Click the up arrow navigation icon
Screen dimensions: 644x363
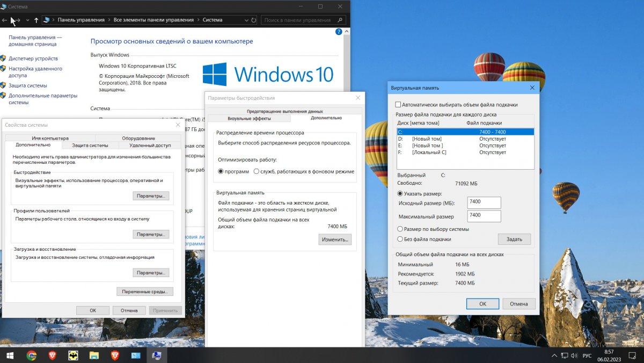coord(36,20)
